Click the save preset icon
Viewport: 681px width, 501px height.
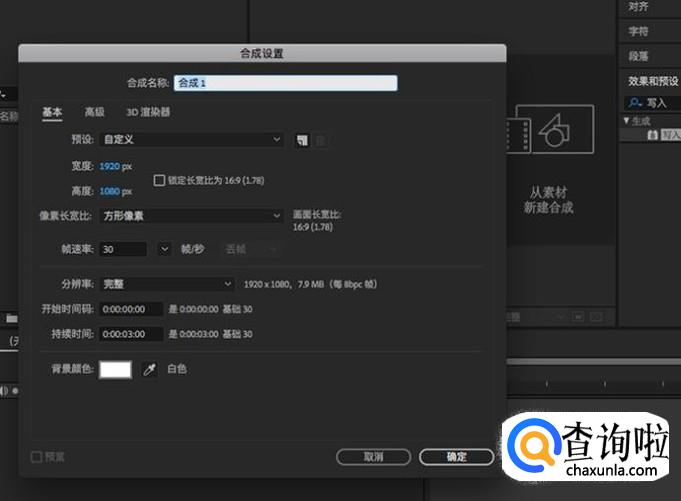[x=302, y=140]
